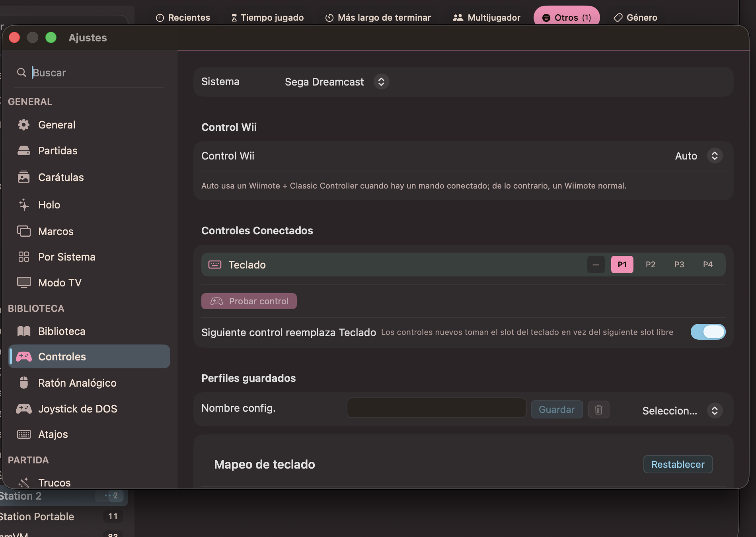Open the Atajos keyboard icon
This screenshot has width=756, height=537.
coord(24,434)
